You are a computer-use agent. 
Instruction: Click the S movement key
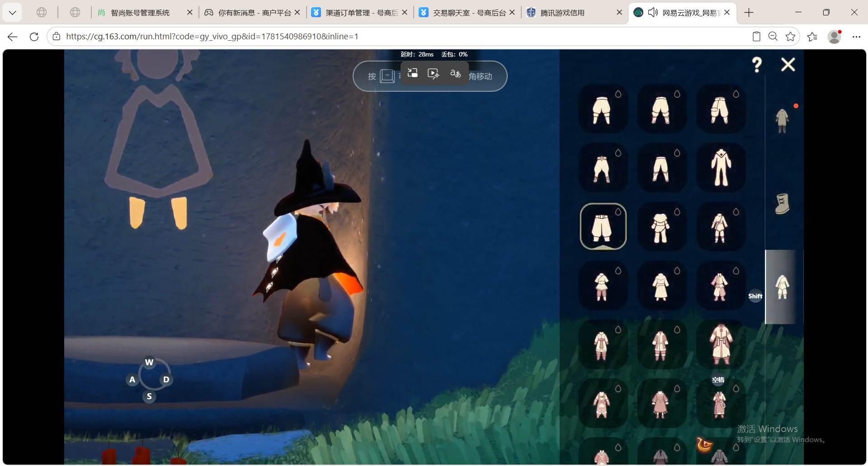149,396
